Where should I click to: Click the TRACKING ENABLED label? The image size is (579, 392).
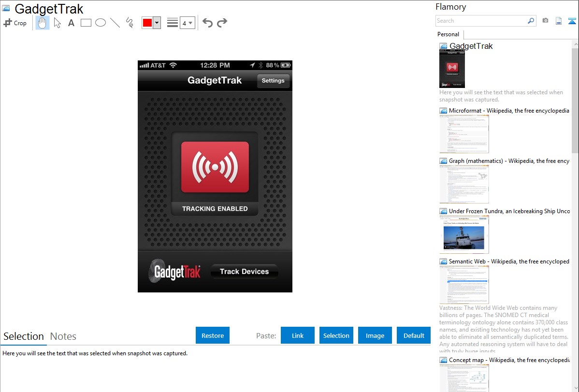[x=215, y=209]
